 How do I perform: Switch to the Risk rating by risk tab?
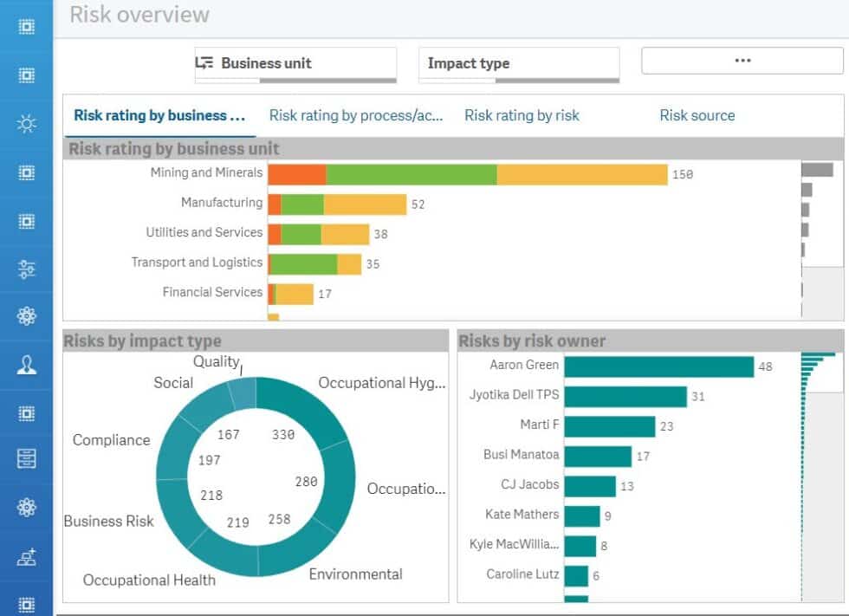click(522, 115)
